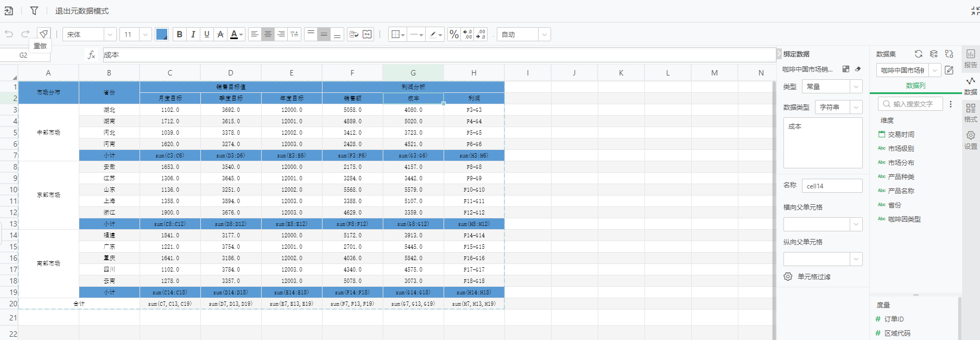Image resolution: width=980 pixels, height=340 pixels.
Task: Toggle strikethrough formatting
Action: [x=220, y=34]
